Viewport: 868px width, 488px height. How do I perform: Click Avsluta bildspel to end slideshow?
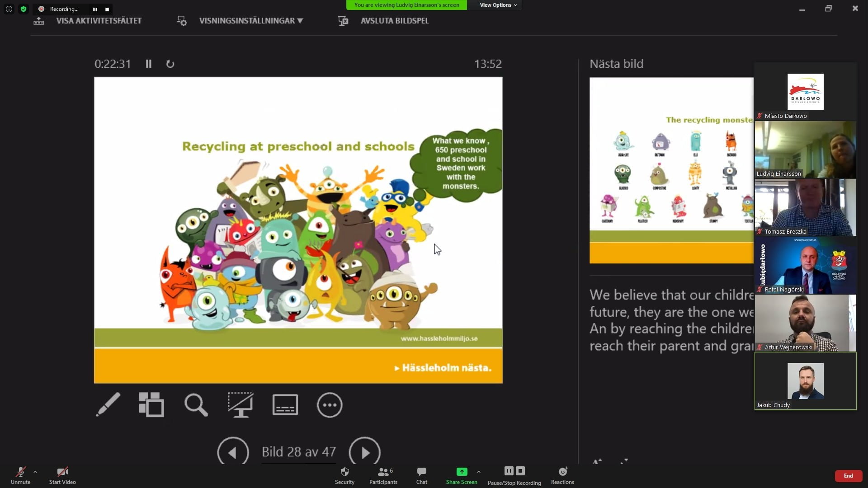[394, 21]
